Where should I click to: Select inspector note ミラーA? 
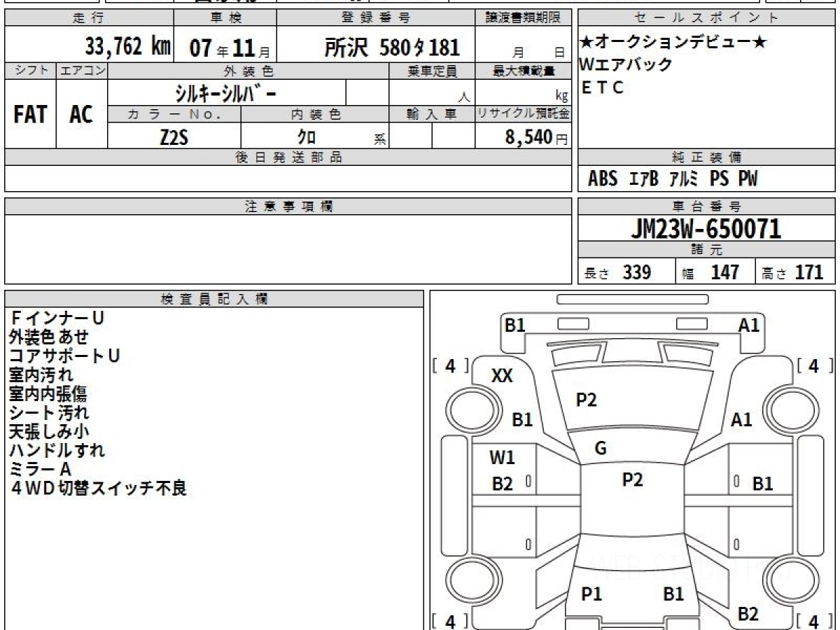(41, 469)
